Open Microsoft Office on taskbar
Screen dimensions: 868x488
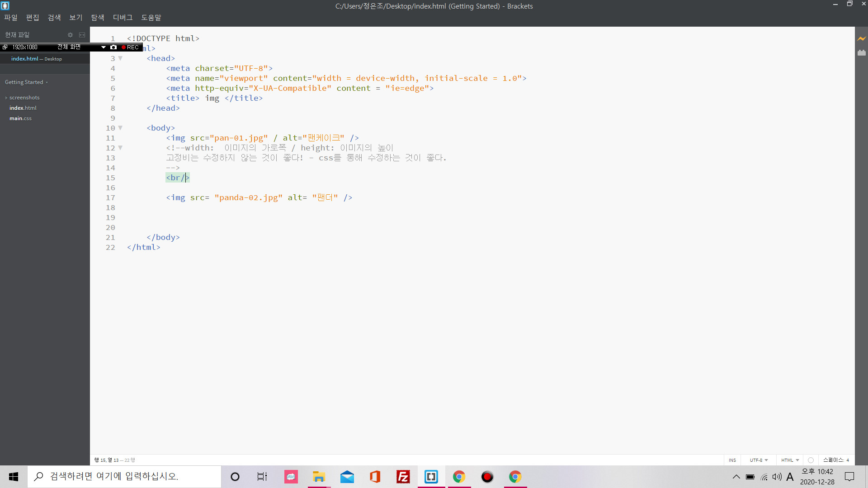(x=375, y=477)
